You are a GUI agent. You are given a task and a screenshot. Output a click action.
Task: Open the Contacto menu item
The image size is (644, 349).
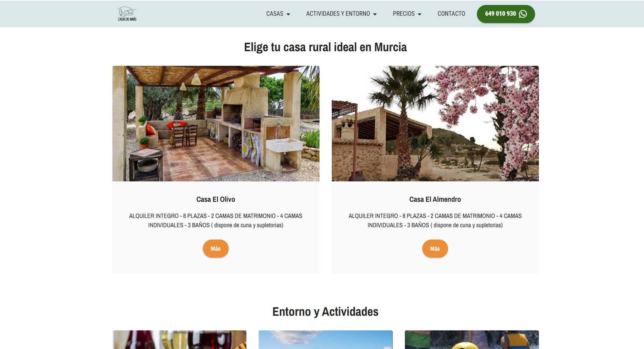click(451, 14)
